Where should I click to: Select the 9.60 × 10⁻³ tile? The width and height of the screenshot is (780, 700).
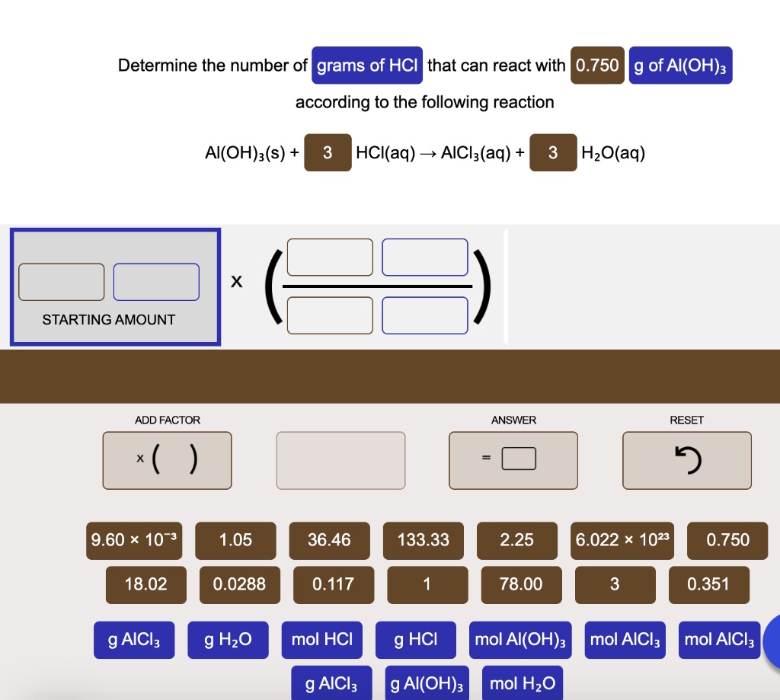pos(134,540)
